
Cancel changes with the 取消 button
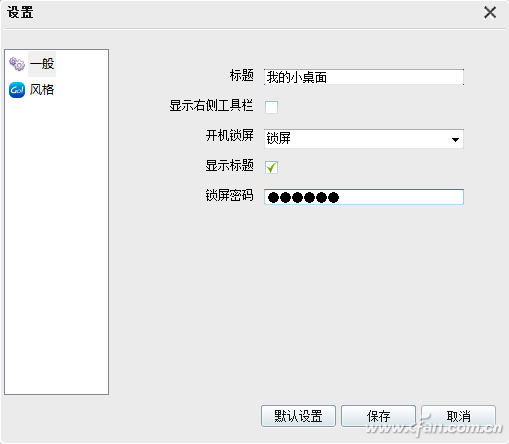click(458, 416)
